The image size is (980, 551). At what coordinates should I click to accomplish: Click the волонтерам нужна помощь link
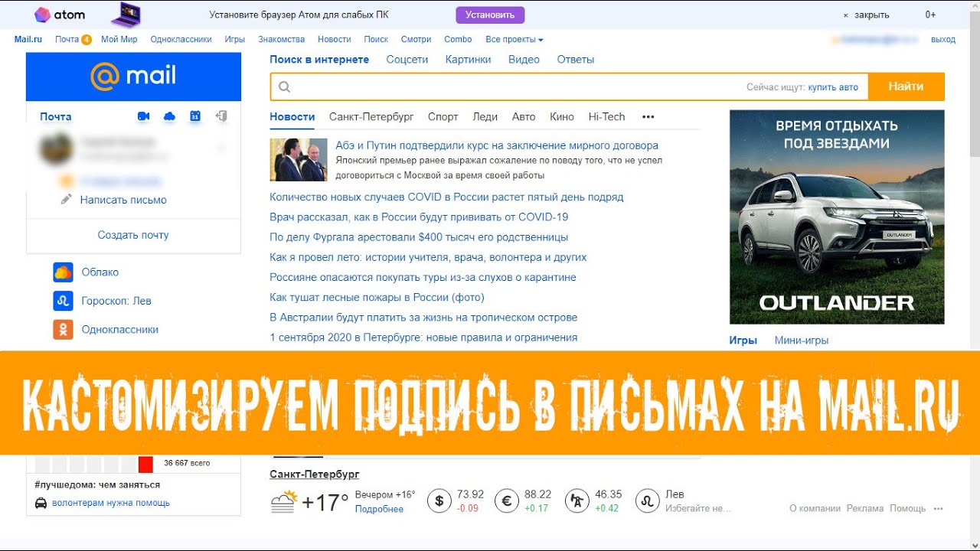tap(111, 503)
